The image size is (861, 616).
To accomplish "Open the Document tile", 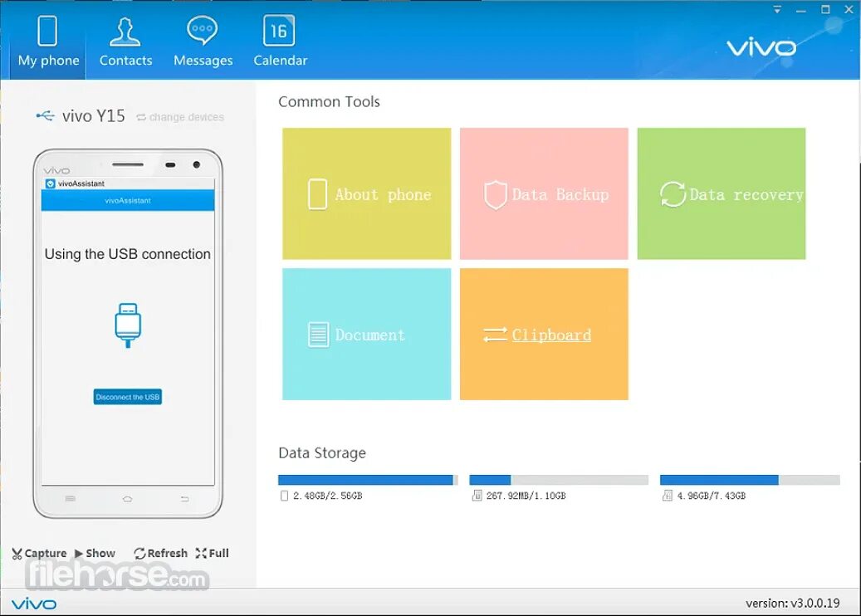I will [367, 335].
